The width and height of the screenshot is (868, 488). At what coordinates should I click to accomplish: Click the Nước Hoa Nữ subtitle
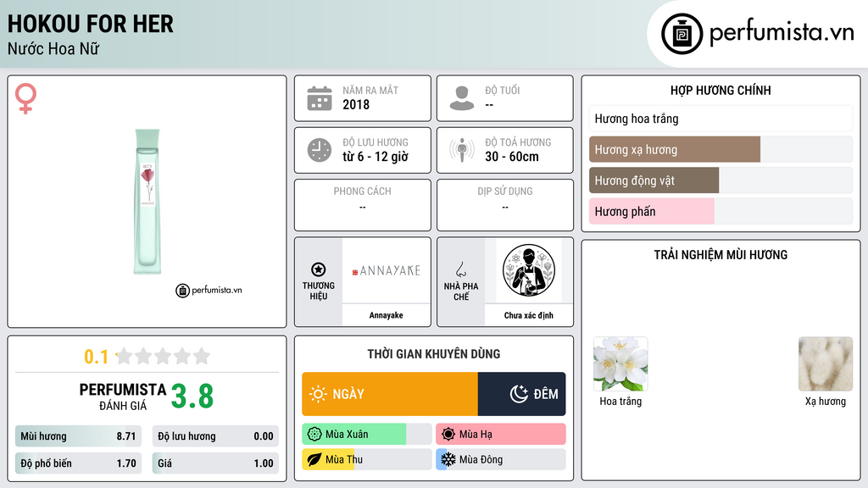pos(53,48)
